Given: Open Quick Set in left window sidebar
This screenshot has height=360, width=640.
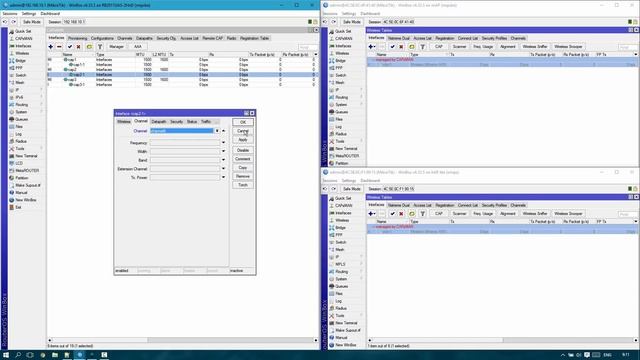Looking at the screenshot, I should tap(23, 31).
